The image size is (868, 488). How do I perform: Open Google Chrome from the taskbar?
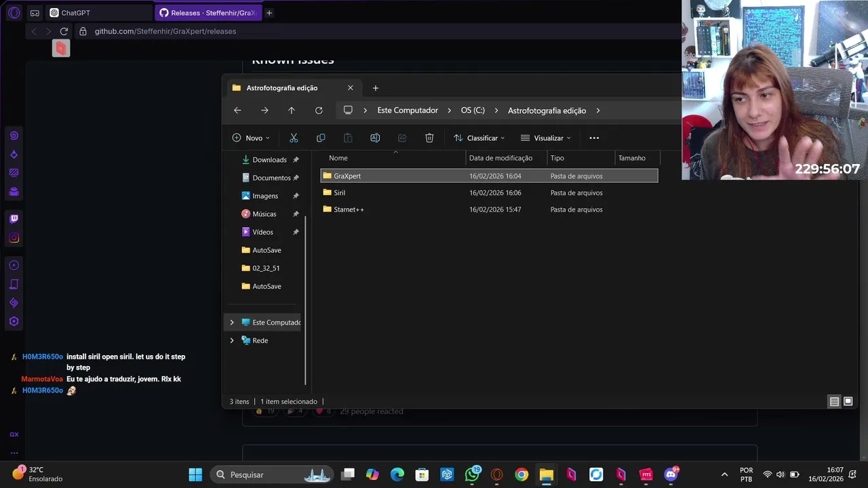(521, 474)
